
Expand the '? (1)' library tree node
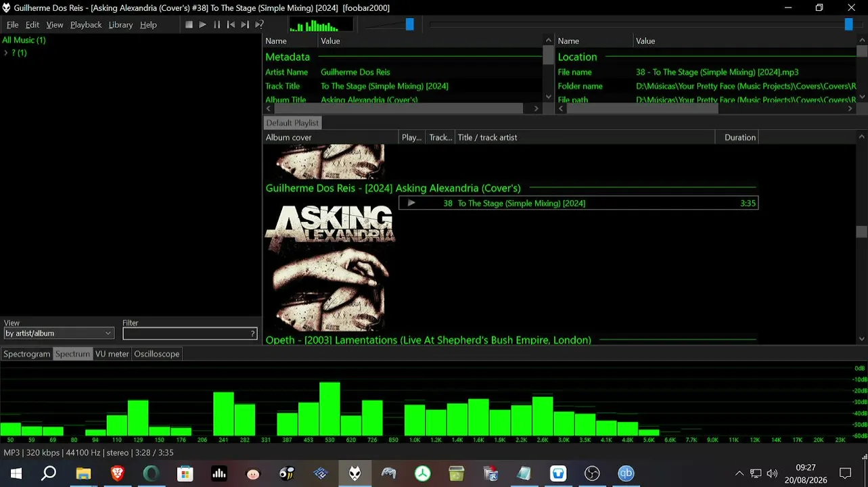coord(5,53)
